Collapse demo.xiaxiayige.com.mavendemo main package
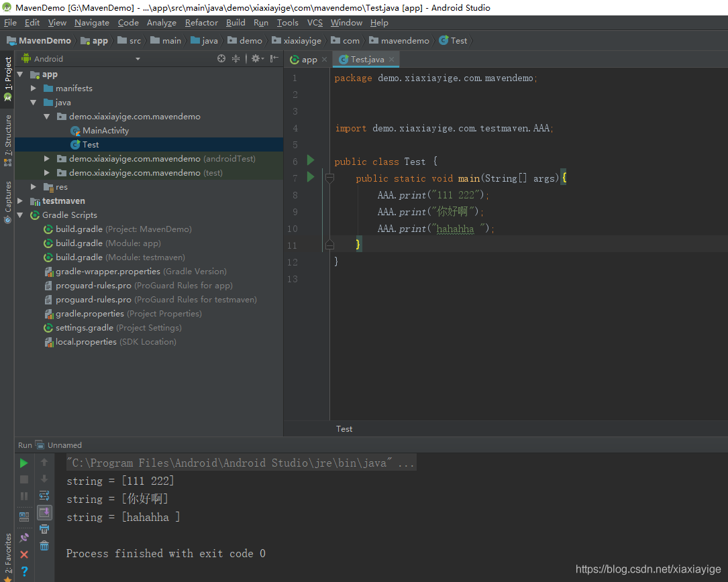Image resolution: width=728 pixels, height=582 pixels. 47,117
